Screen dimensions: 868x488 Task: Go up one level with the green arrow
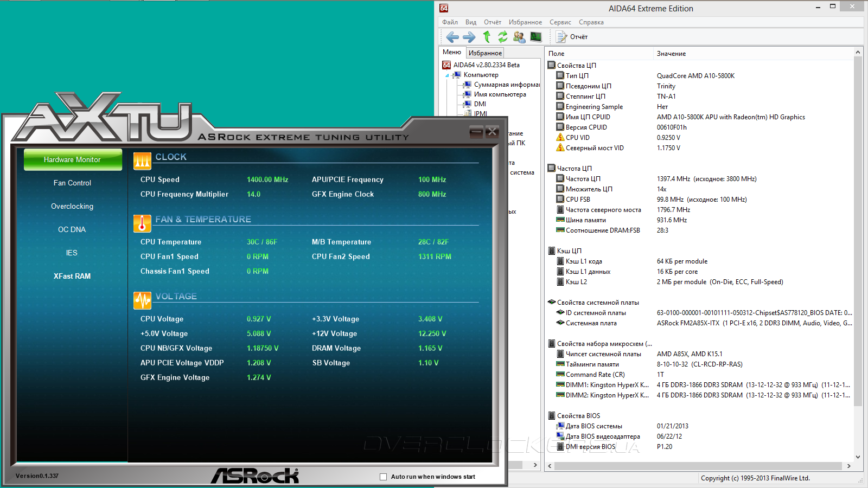(487, 36)
